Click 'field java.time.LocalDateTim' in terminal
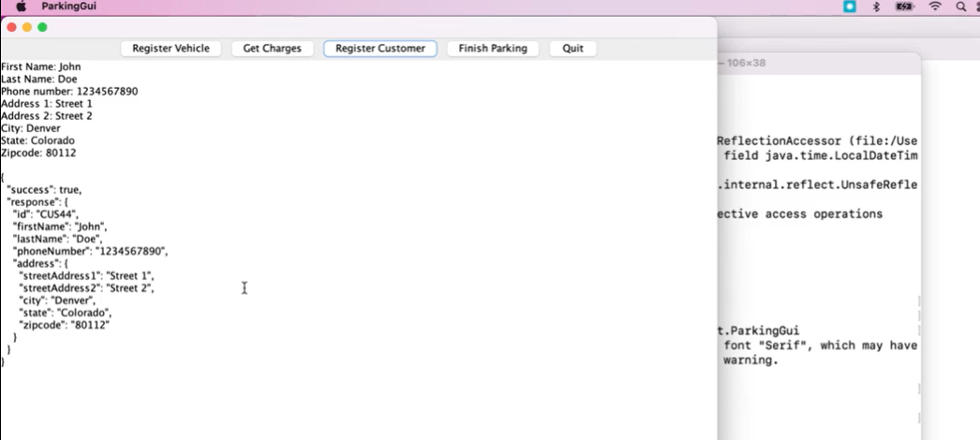Screen dimensions: 980x440 click(x=821, y=155)
